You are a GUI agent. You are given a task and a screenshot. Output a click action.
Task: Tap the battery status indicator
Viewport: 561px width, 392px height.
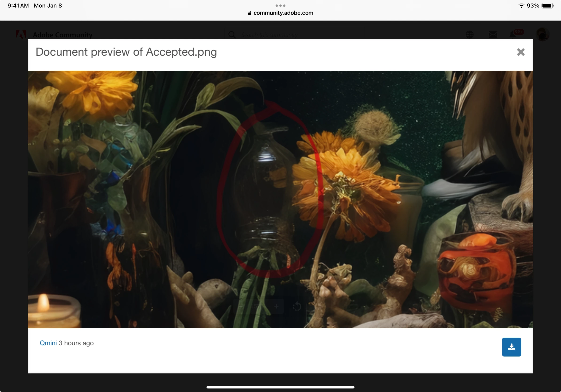(547, 6)
